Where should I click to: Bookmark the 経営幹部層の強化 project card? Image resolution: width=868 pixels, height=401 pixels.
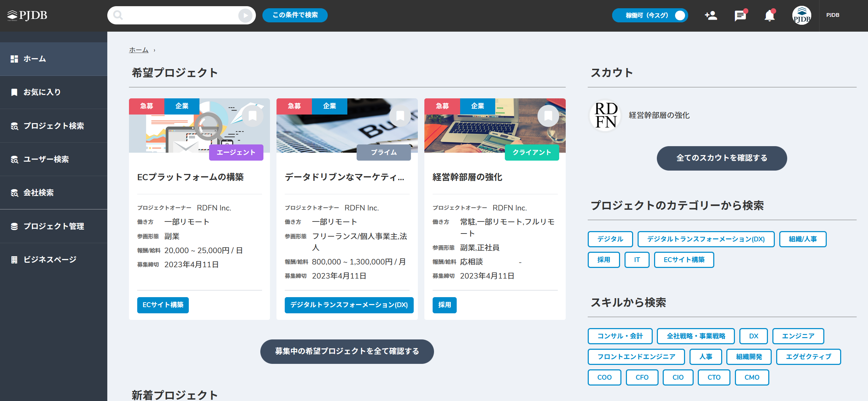point(548,116)
